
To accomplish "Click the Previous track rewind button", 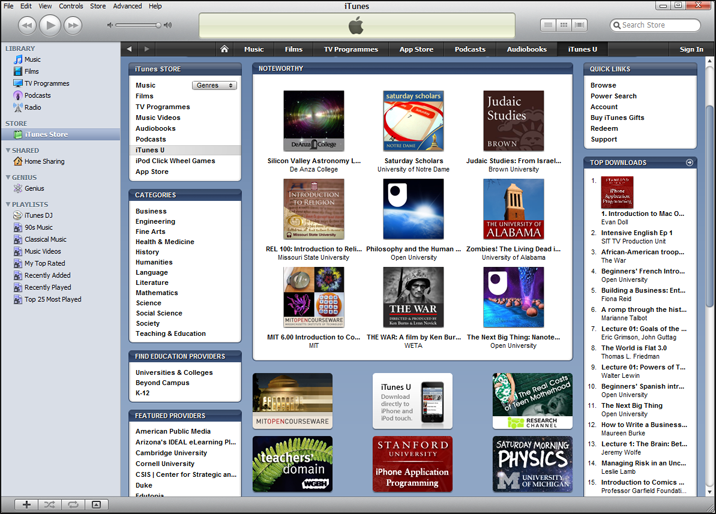I will click(27, 25).
